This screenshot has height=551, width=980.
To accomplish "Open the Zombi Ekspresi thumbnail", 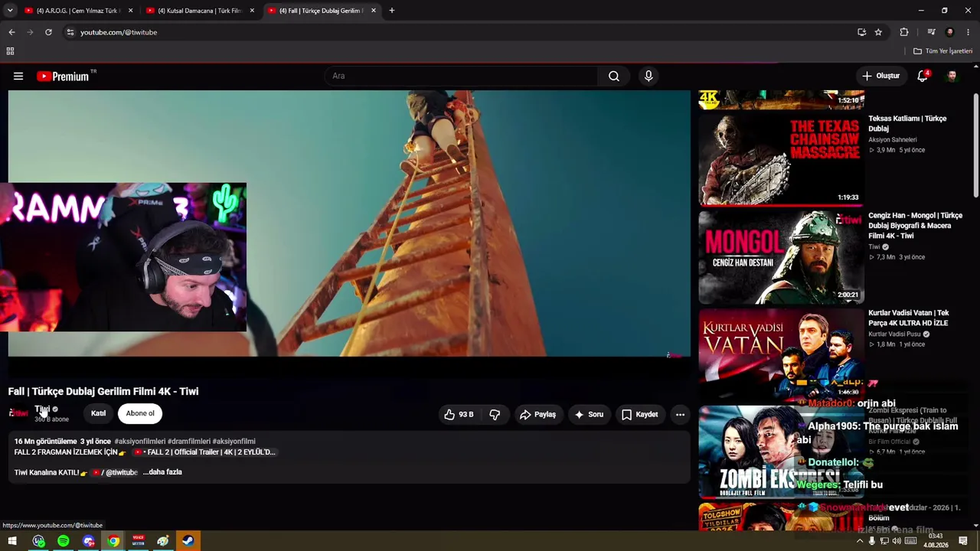I will click(x=782, y=452).
